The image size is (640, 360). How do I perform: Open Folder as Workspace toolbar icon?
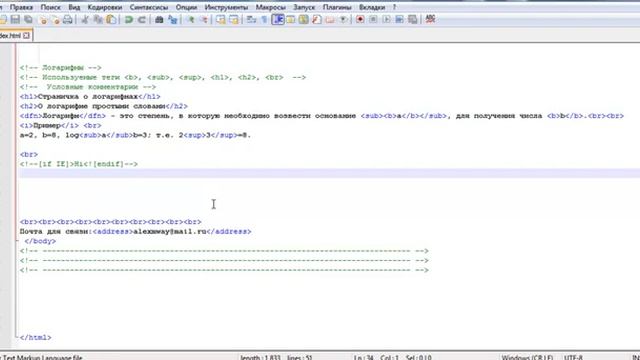[330, 19]
